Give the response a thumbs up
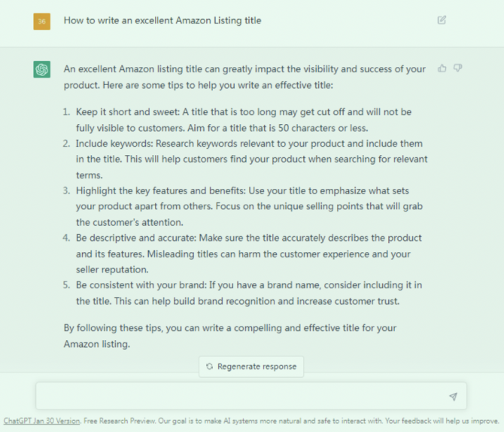The height and width of the screenshot is (432, 504). point(442,68)
